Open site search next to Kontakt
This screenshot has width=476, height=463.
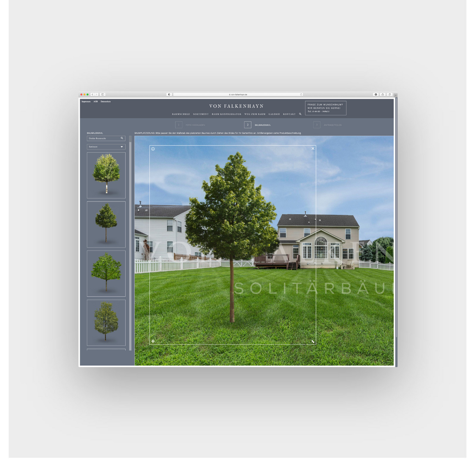tap(300, 114)
